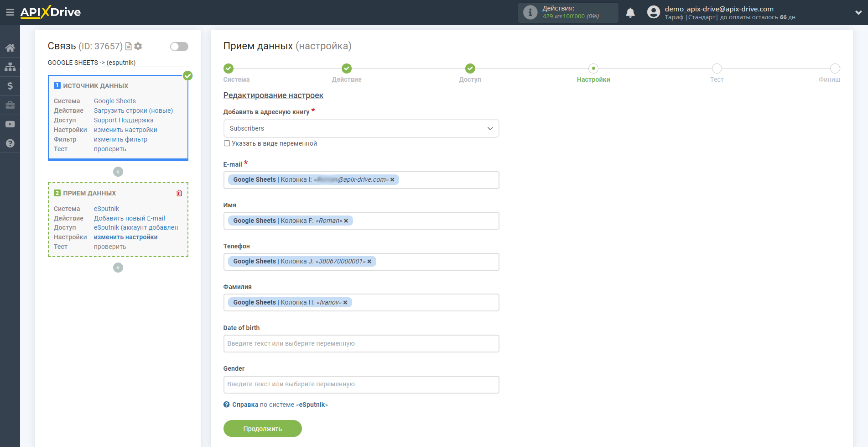Screen dimensions: 868x447
Task: Check Указать в виде переменной
Action: pyautogui.click(x=227, y=143)
